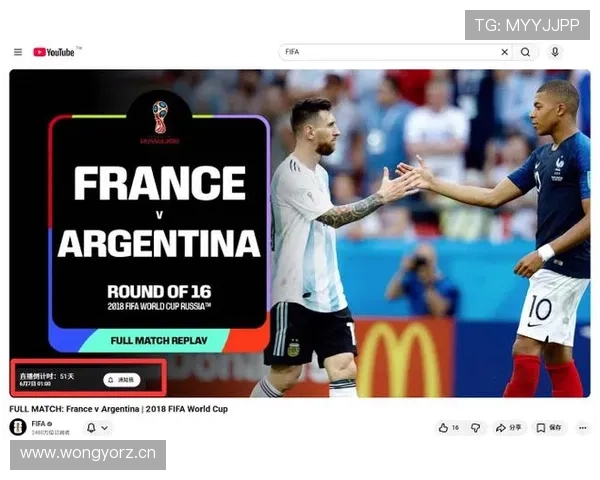Toggle the subscription notification bell
Viewport: 600px width, 480px height.
click(91, 428)
